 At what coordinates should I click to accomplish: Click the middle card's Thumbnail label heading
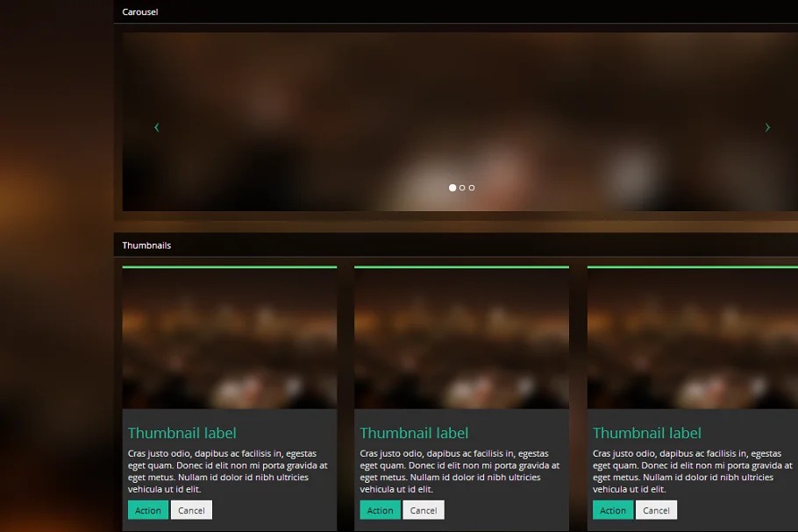click(x=414, y=433)
